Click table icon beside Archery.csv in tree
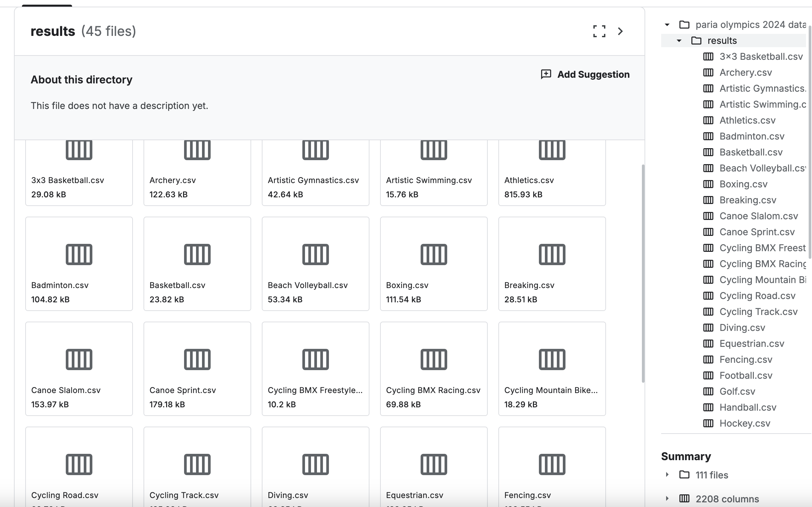The width and height of the screenshot is (812, 507). pyautogui.click(x=708, y=72)
